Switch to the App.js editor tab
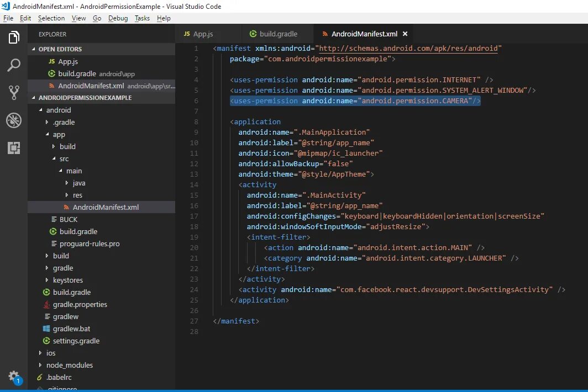Image resolution: width=588 pixels, height=392 pixels. point(208,34)
